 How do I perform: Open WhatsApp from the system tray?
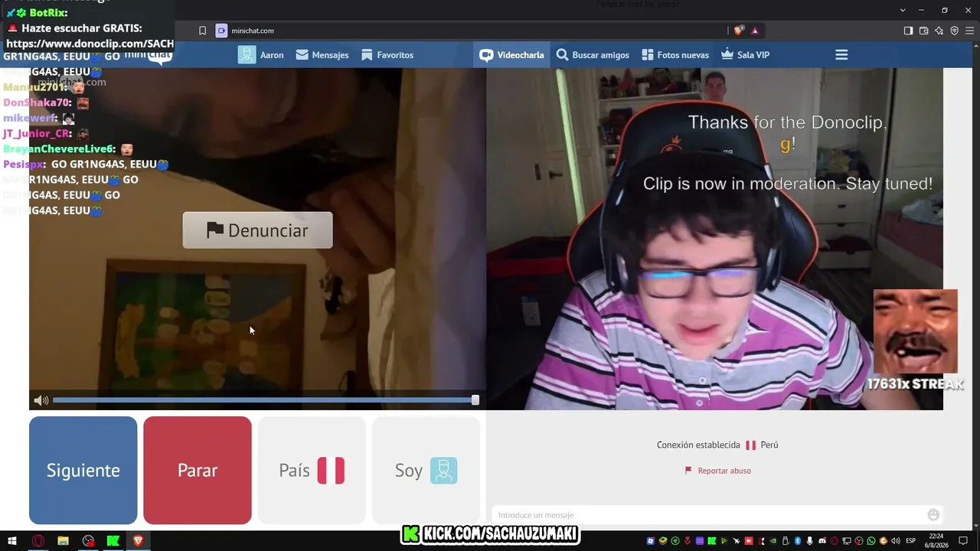click(x=871, y=541)
